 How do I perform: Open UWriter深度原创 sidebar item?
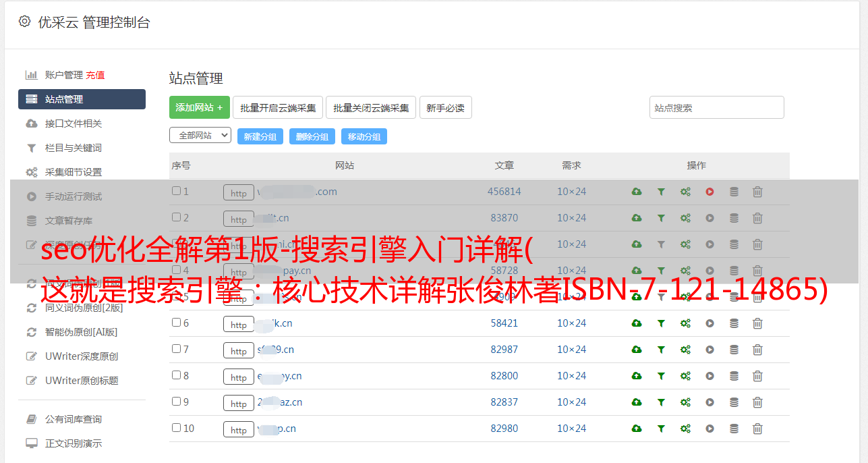pyautogui.click(x=82, y=356)
